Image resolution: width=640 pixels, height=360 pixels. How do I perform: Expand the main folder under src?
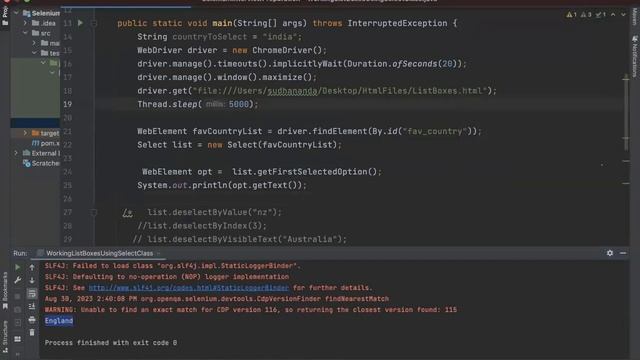point(34,43)
